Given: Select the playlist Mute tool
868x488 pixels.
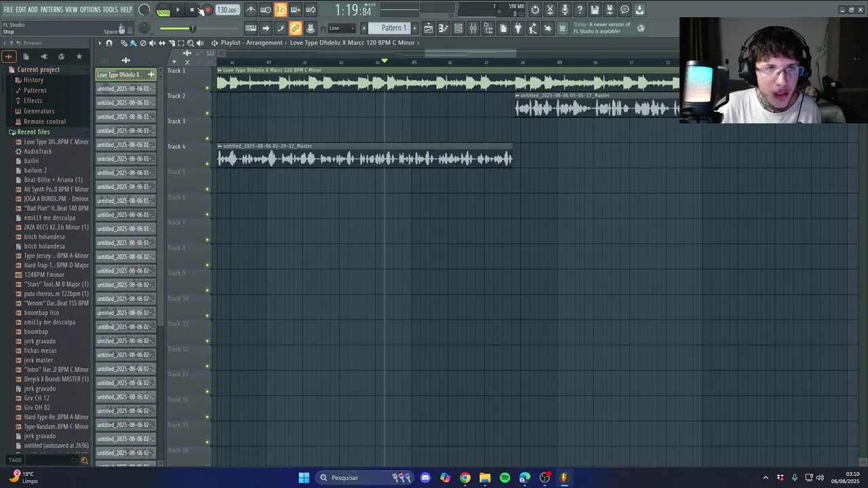Looking at the screenshot, I should pos(153,43).
